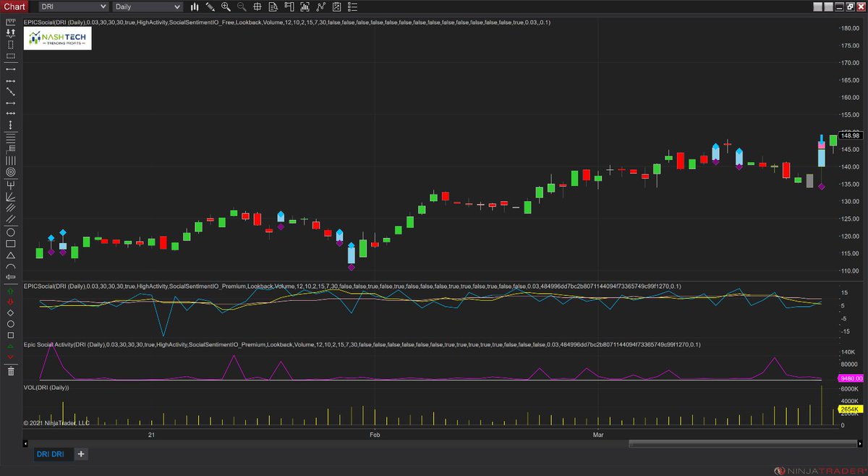
Task: Open the bar chart style menu
Action: [195, 7]
